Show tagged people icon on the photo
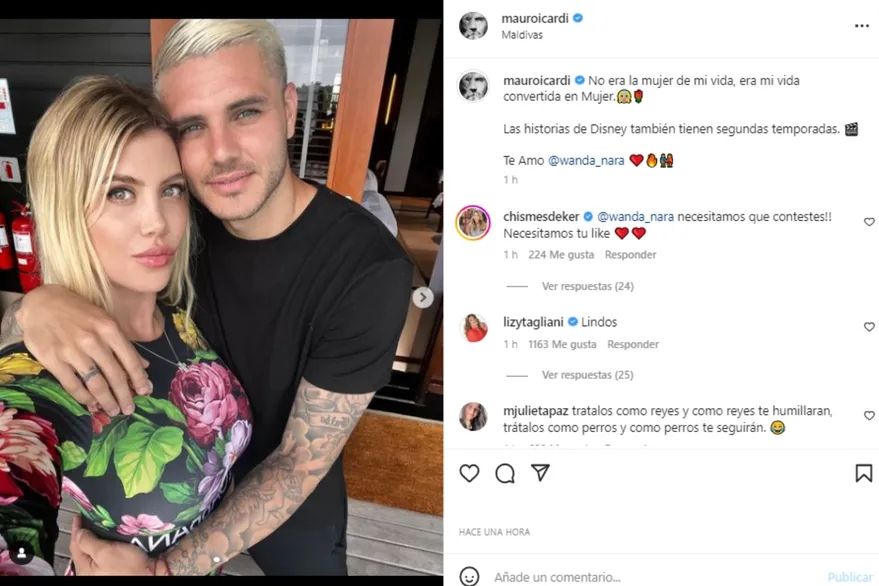Viewport: 879px width, 586px height. tap(21, 553)
